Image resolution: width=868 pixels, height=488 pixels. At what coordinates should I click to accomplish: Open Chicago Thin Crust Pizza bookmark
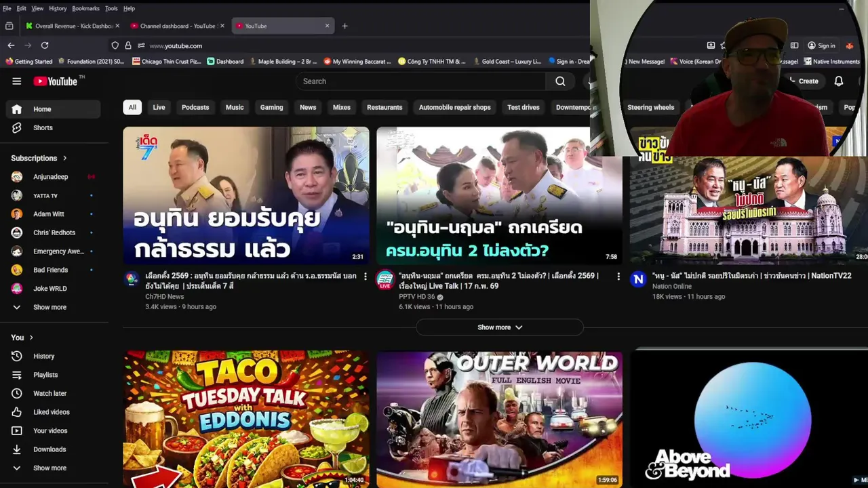(167, 61)
